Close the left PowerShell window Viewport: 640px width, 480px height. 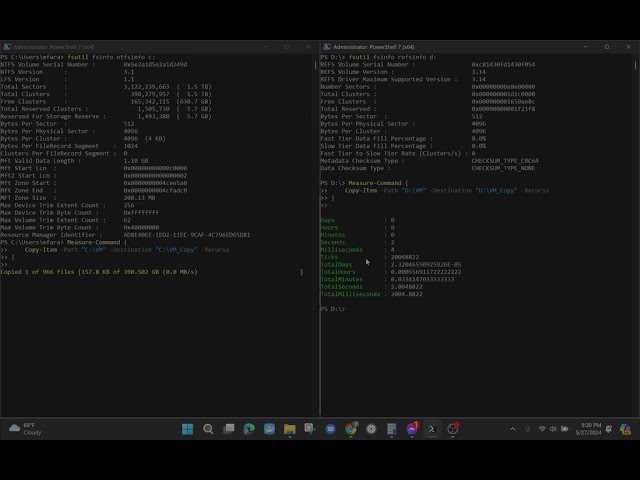coord(308,47)
